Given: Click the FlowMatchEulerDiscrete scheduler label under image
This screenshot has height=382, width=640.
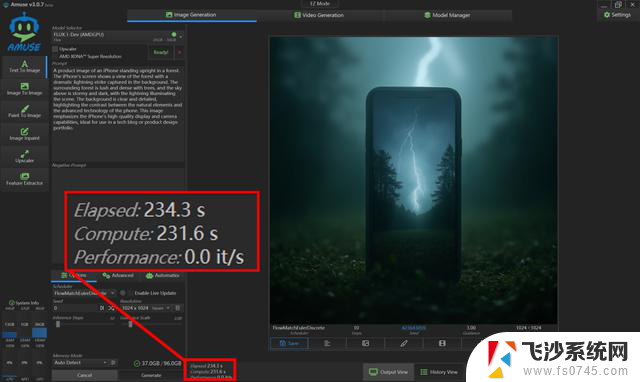Looking at the screenshot, I should pyautogui.click(x=299, y=328).
